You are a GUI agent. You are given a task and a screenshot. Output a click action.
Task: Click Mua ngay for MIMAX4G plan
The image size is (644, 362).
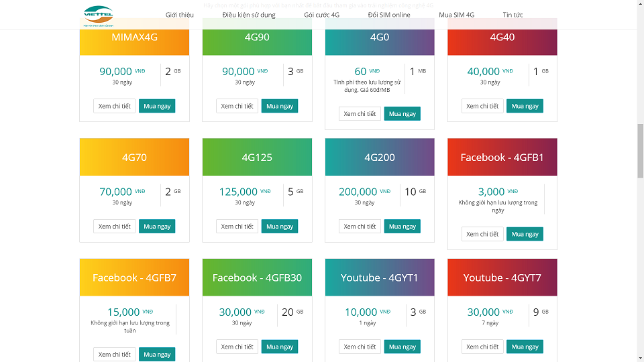click(157, 106)
